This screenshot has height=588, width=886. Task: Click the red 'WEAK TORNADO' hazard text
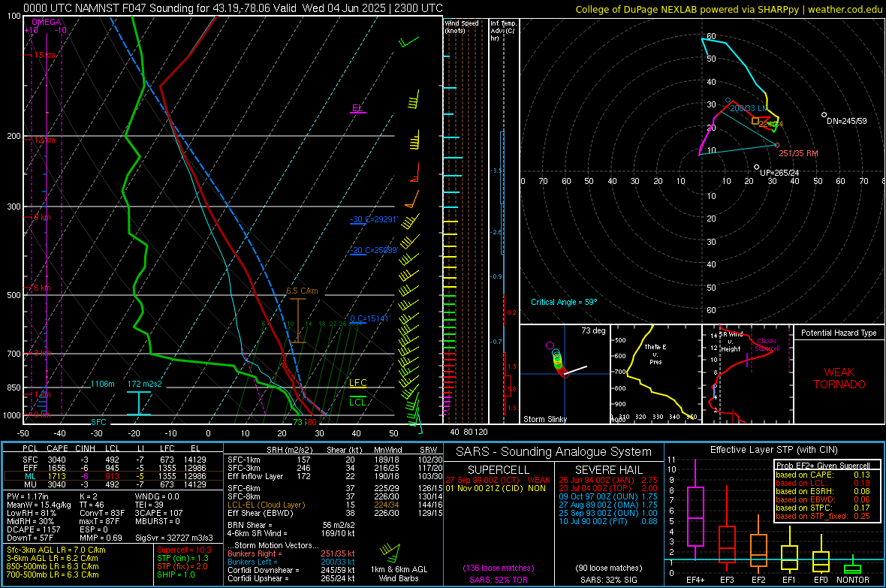click(x=839, y=378)
